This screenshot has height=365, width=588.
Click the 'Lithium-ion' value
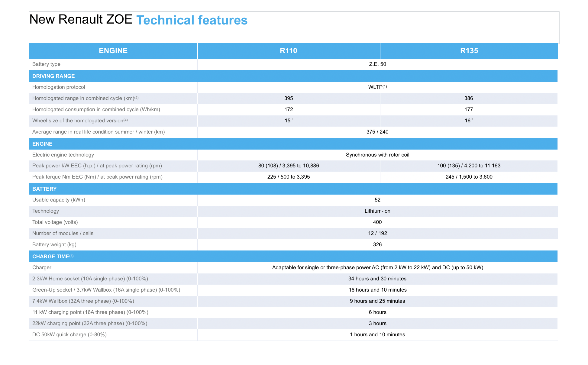click(377, 211)
